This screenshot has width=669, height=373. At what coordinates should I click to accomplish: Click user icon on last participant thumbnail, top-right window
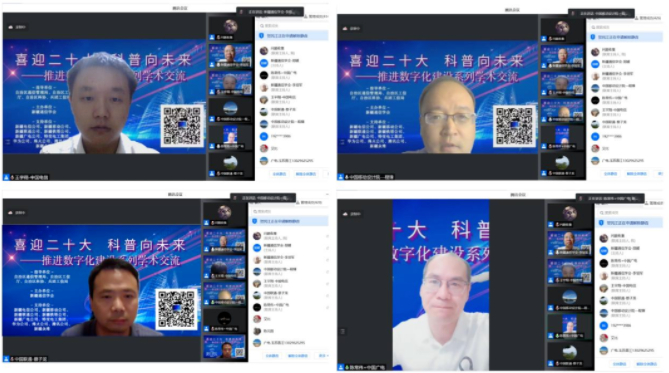544,173
